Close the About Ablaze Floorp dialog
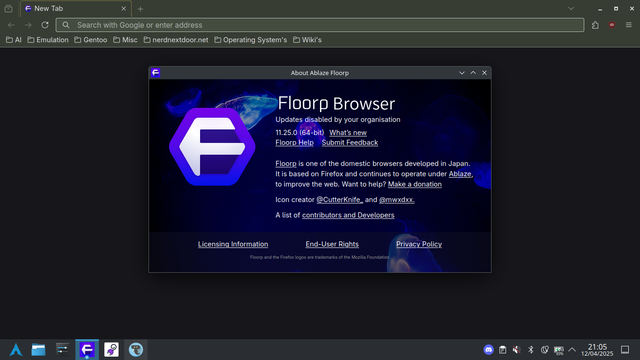Screen dimensions: 640x360 (x=484, y=73)
